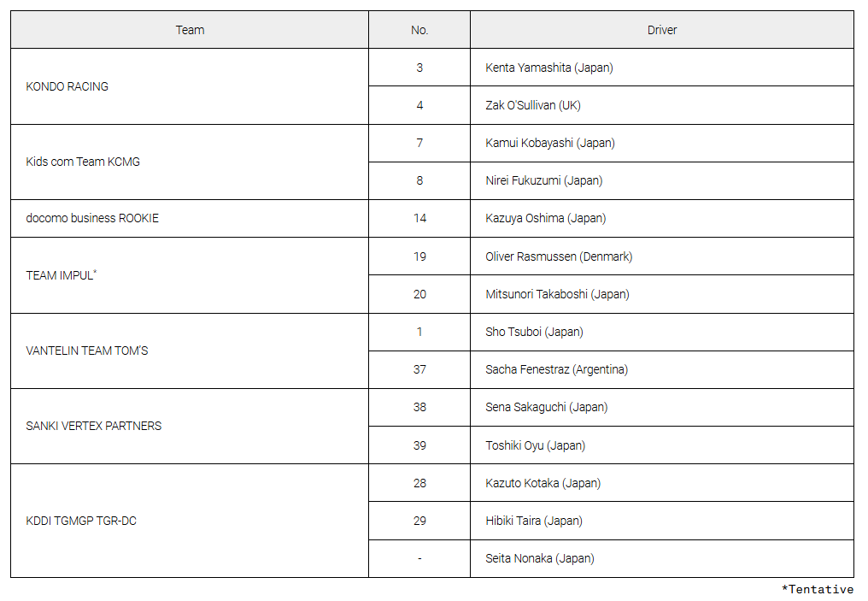Click the Driver column header

point(662,30)
